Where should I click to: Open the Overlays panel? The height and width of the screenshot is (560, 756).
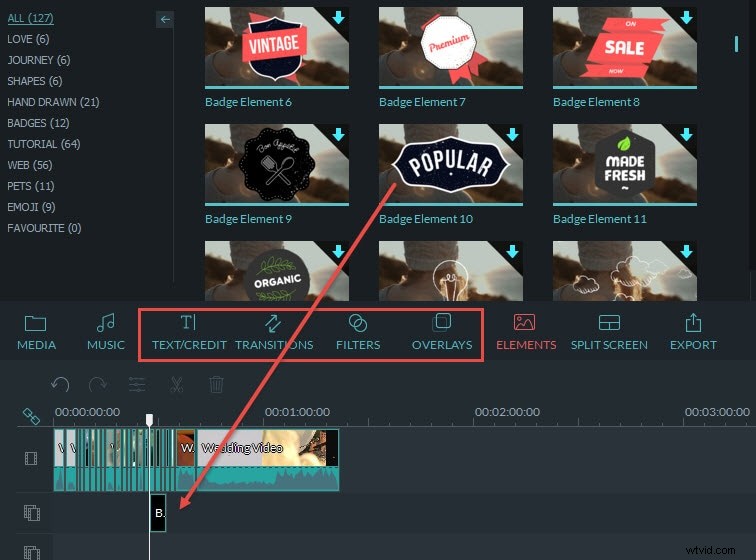[441, 332]
